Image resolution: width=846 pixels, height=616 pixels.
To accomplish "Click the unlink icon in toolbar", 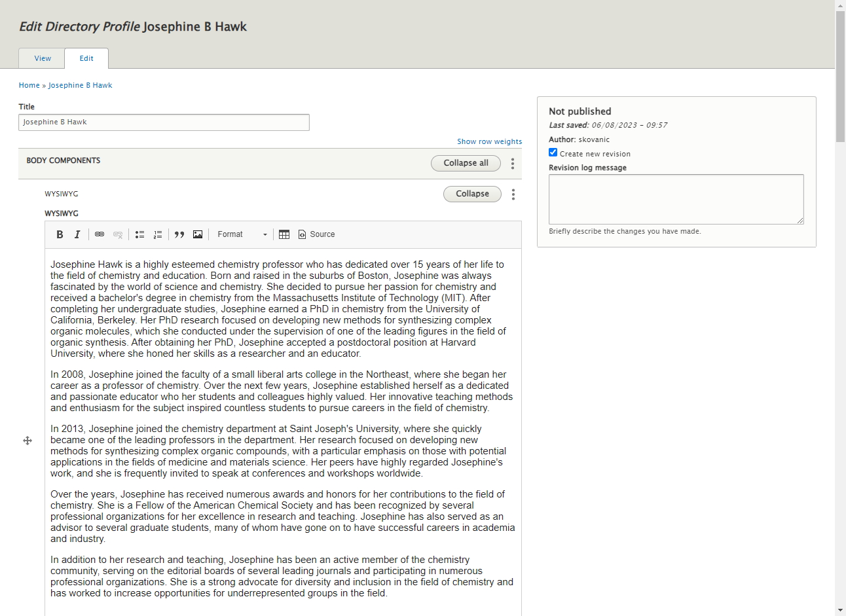I will pos(118,234).
